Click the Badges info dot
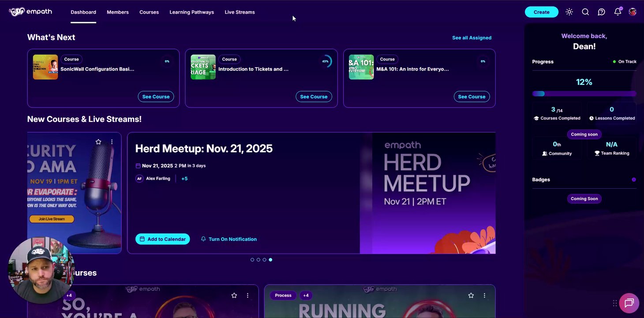 [634, 180]
